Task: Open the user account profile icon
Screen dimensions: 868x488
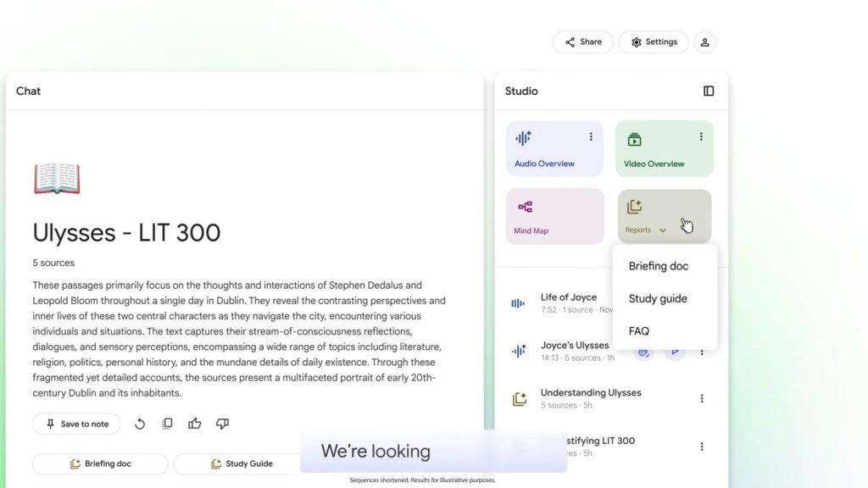Action: point(704,42)
